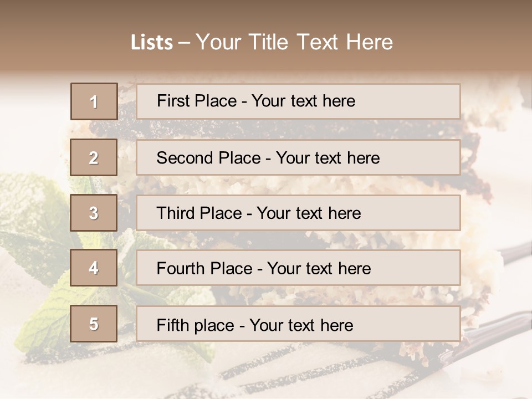The width and height of the screenshot is (532, 399).
Task: Click the number 5 box
Action: pyautogui.click(x=94, y=324)
